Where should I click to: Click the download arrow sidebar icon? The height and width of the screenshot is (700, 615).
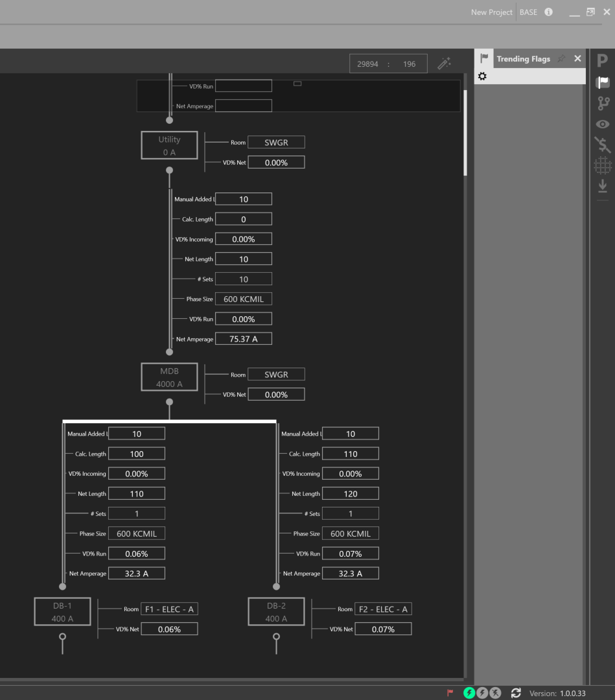tap(603, 186)
